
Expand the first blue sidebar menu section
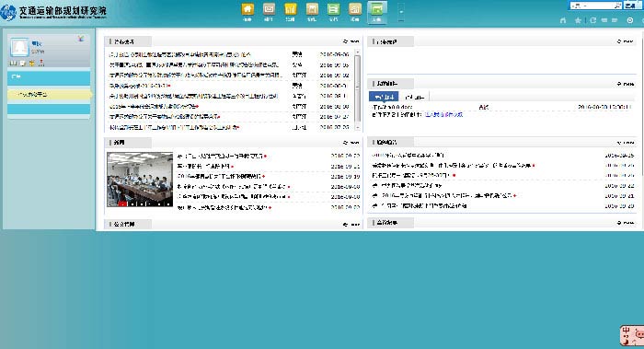49,77
